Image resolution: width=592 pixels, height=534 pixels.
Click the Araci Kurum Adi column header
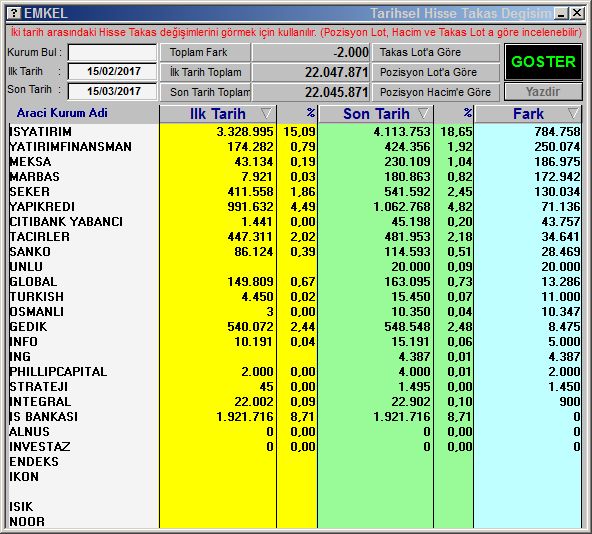pos(62,113)
